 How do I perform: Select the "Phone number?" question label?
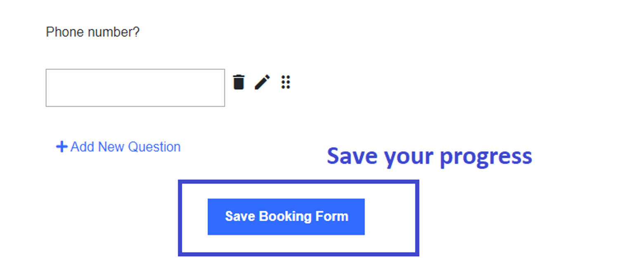click(93, 32)
